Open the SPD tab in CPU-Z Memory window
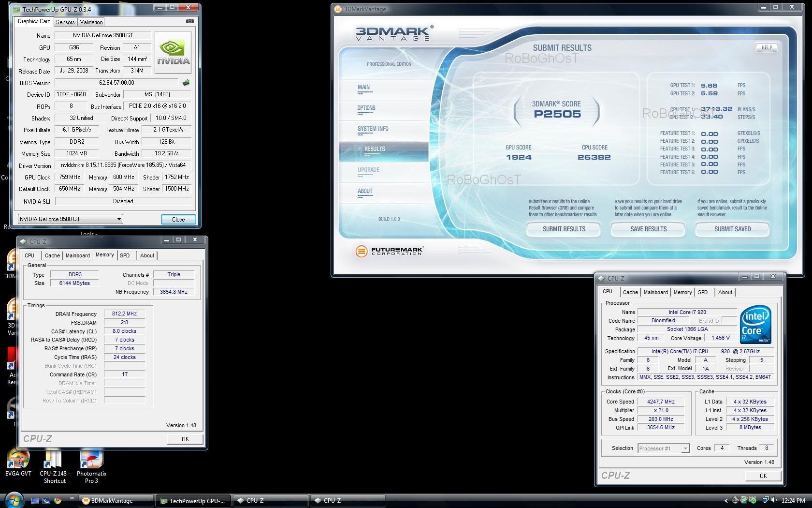This screenshot has width=812, height=508. click(x=125, y=255)
